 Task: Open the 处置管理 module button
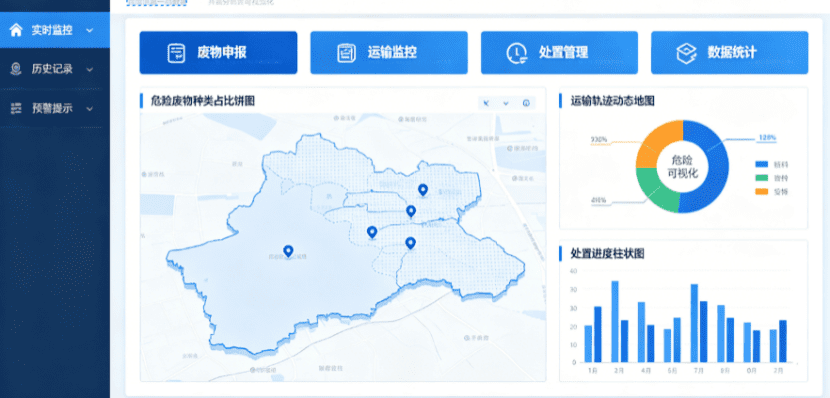[x=559, y=53]
